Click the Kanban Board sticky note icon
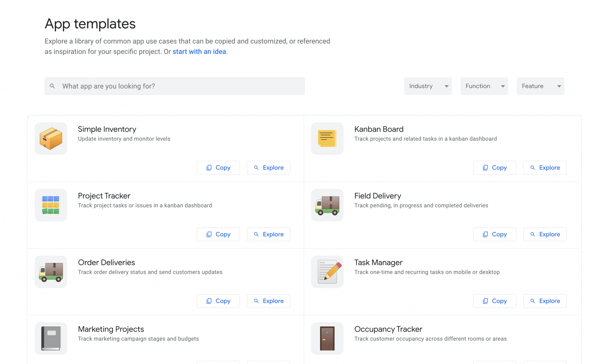The image size is (600, 364). (327, 138)
